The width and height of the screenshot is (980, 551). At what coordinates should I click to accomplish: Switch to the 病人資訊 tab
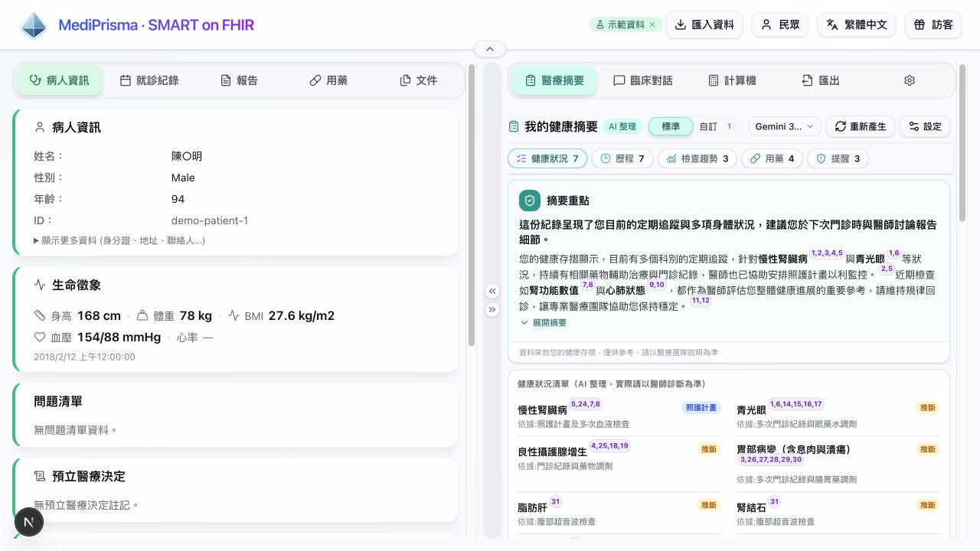click(59, 80)
